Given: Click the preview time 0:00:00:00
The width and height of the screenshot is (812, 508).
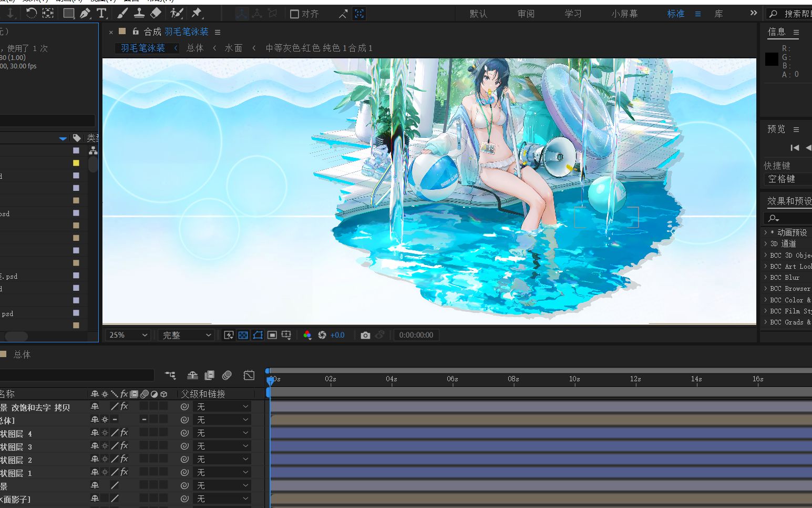Looking at the screenshot, I should [x=416, y=335].
